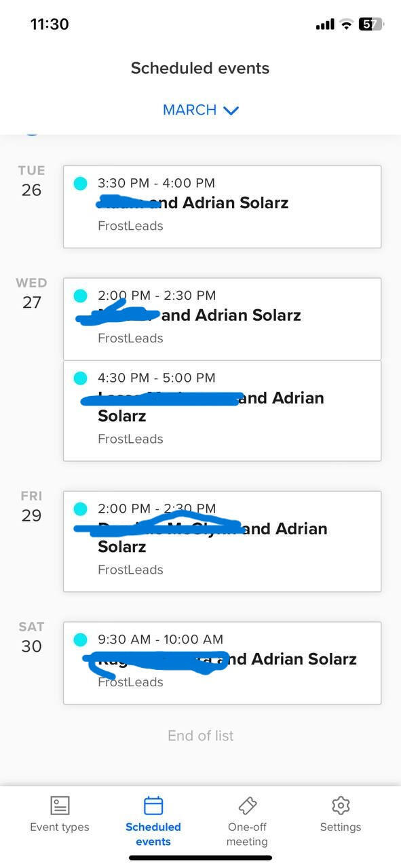Open the One-off meeting ticket icon

[x=247, y=806]
